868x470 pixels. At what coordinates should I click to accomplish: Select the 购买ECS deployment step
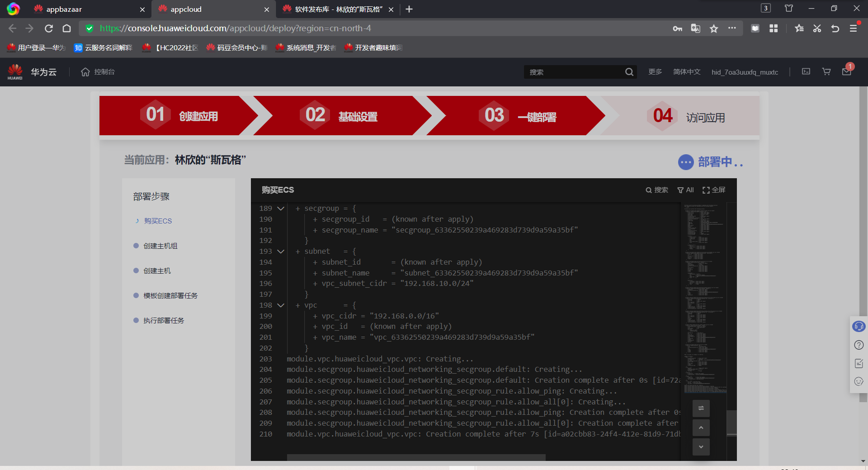(158, 221)
